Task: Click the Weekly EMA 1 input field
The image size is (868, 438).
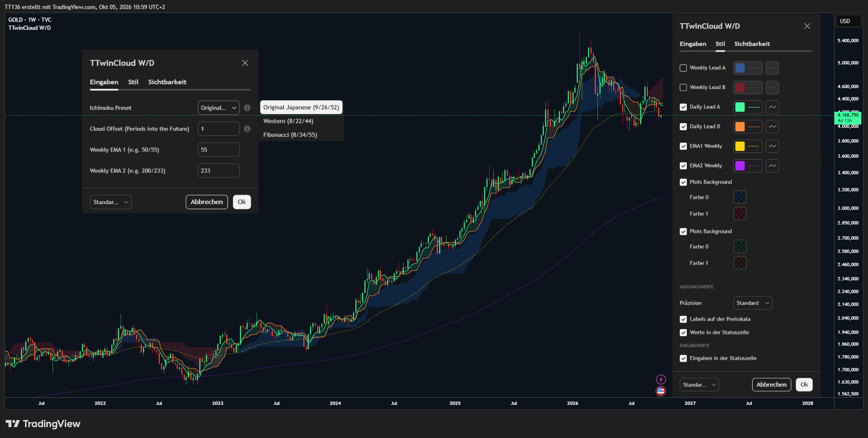Action: 219,150
